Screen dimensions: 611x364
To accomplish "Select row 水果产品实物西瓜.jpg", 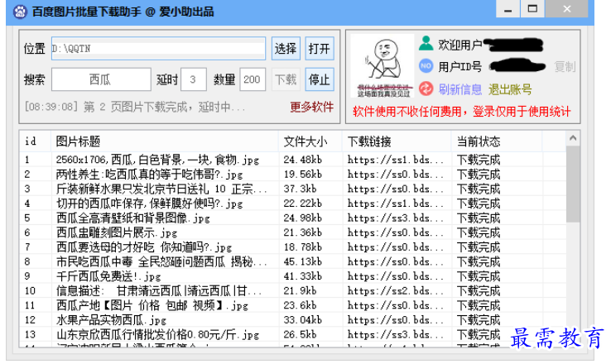I will click(293, 320).
